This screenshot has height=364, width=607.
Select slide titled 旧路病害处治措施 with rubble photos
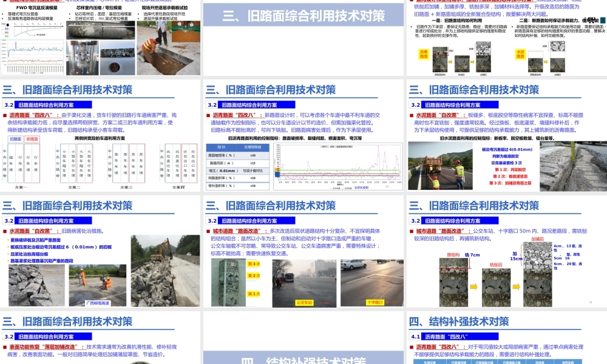[100, 251]
